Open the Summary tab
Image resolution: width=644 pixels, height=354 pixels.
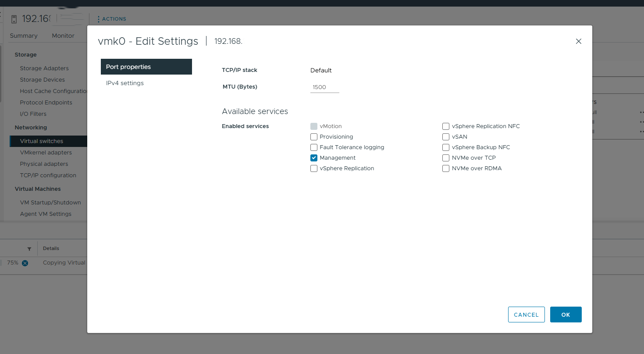click(24, 36)
